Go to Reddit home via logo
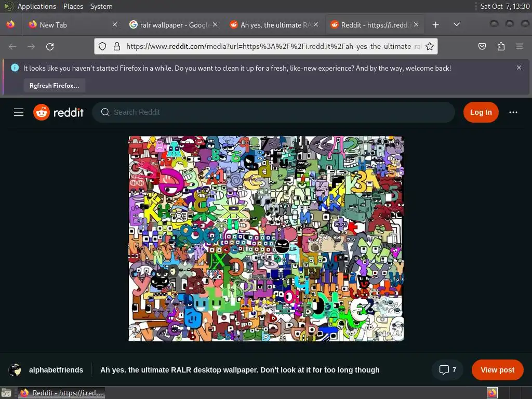 [x=58, y=112]
